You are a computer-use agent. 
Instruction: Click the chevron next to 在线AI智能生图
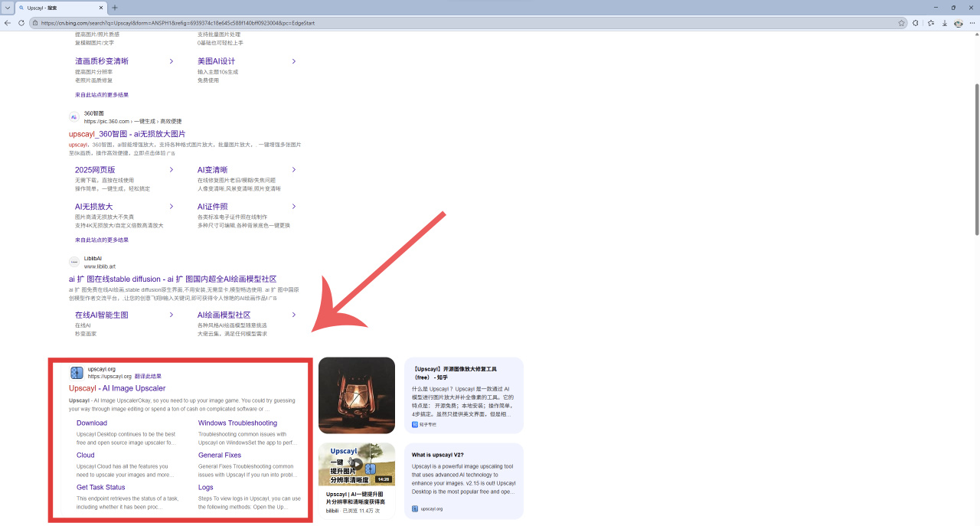(171, 315)
